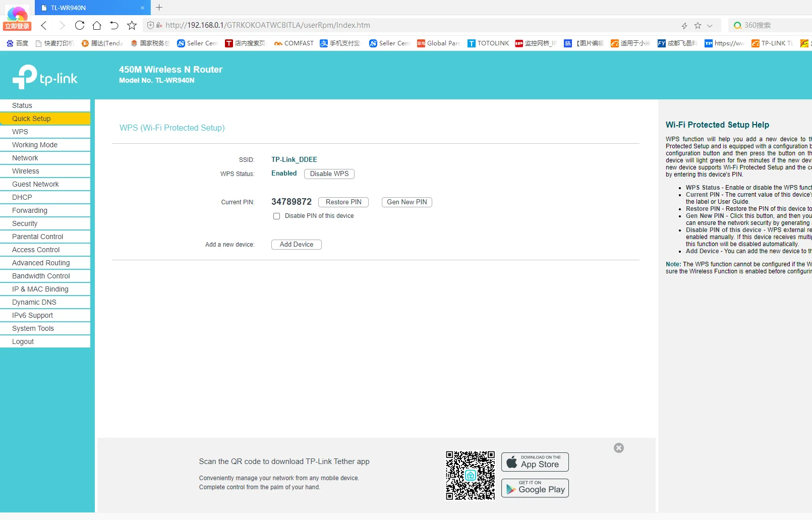Viewport: 812px width, 520px height.
Task: Open the Google Play download badge
Action: pyautogui.click(x=535, y=488)
